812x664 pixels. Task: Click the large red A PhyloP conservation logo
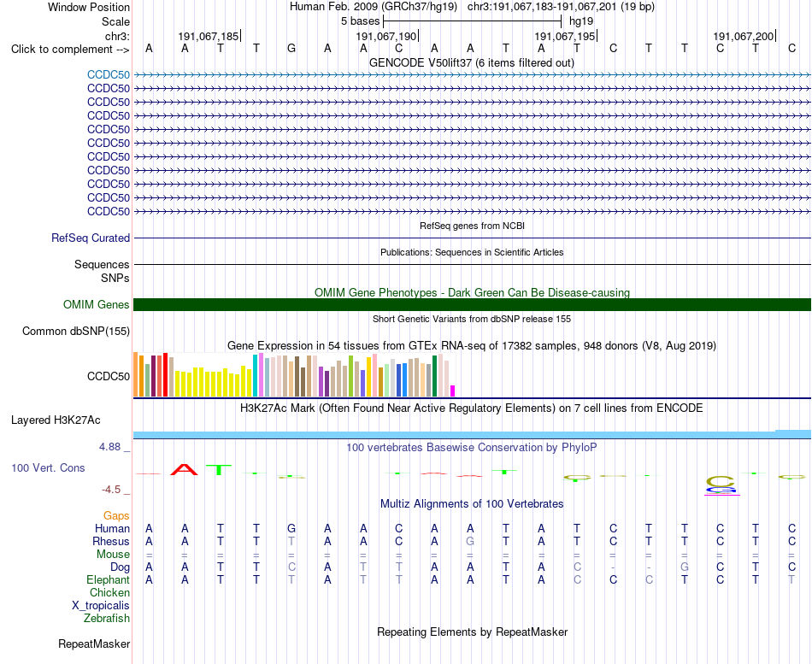coord(185,470)
